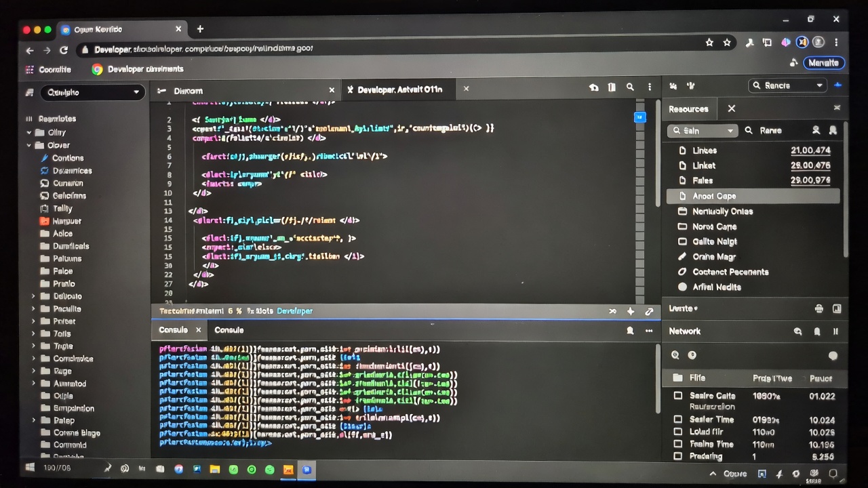Select the second Consule tab
This screenshot has height=488, width=868.
[229, 330]
